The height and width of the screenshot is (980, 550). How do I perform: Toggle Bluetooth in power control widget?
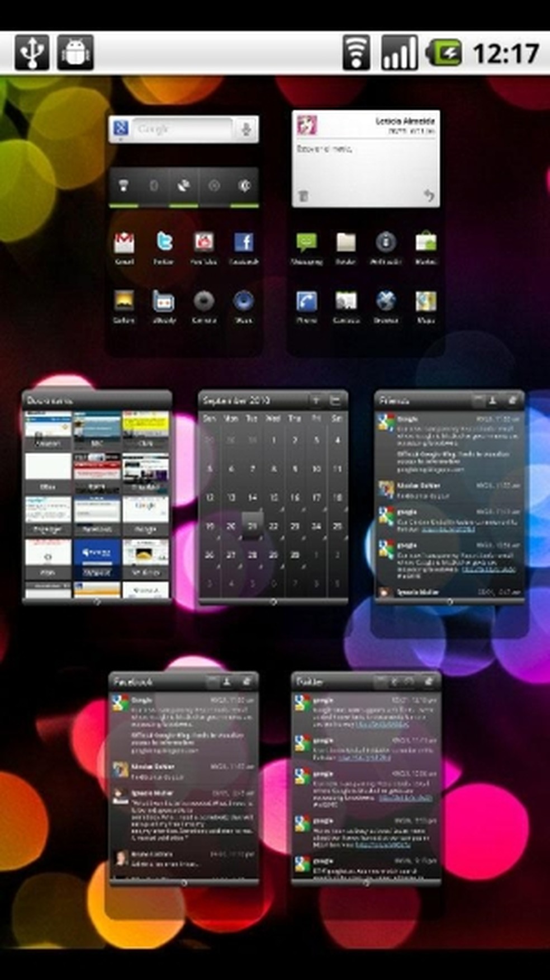click(154, 186)
